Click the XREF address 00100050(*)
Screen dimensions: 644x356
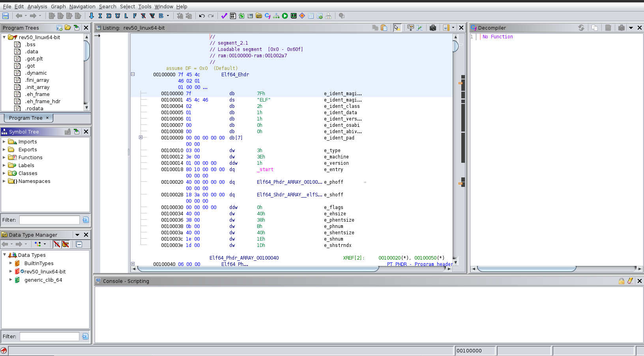pos(429,258)
